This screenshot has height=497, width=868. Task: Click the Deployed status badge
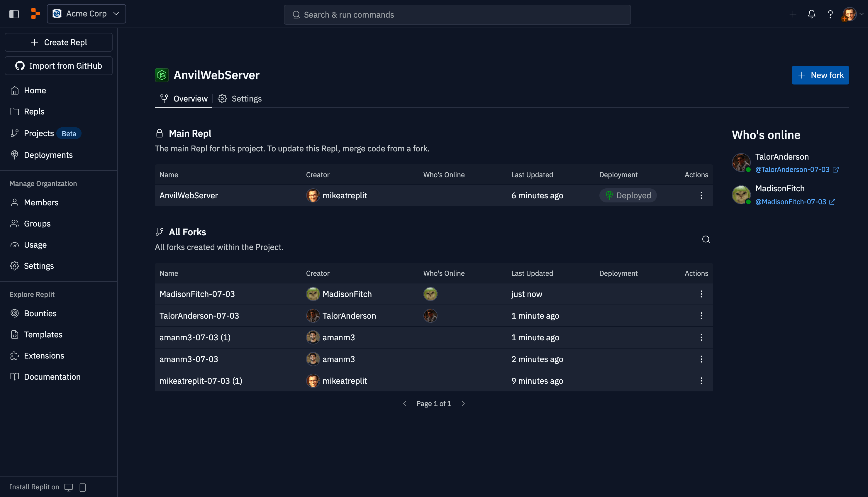(628, 196)
